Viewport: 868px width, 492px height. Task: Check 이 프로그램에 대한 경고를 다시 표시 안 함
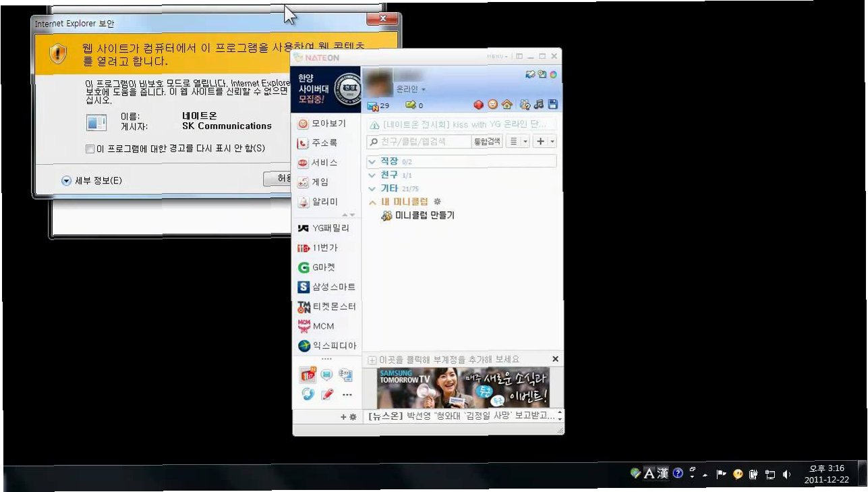[x=175, y=148]
